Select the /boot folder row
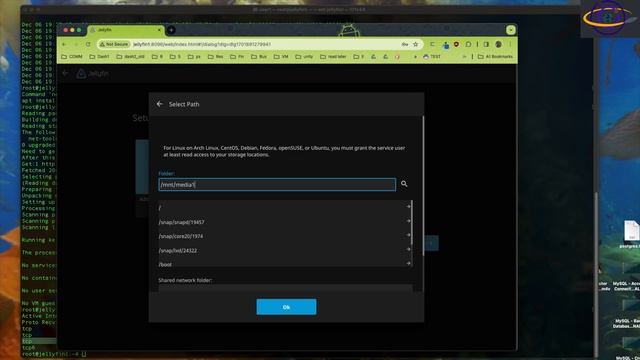Screen dimensions: 640x360 [x=284, y=263]
